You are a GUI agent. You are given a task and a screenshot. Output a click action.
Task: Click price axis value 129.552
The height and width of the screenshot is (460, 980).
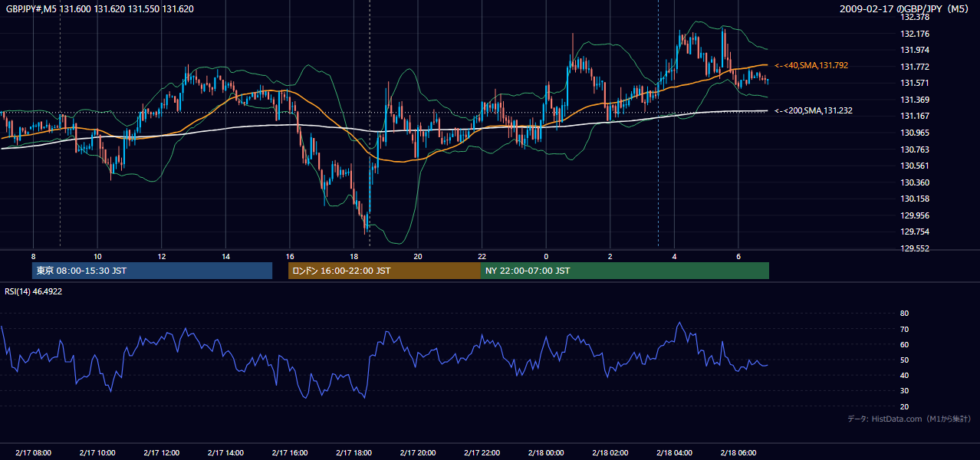[915, 248]
